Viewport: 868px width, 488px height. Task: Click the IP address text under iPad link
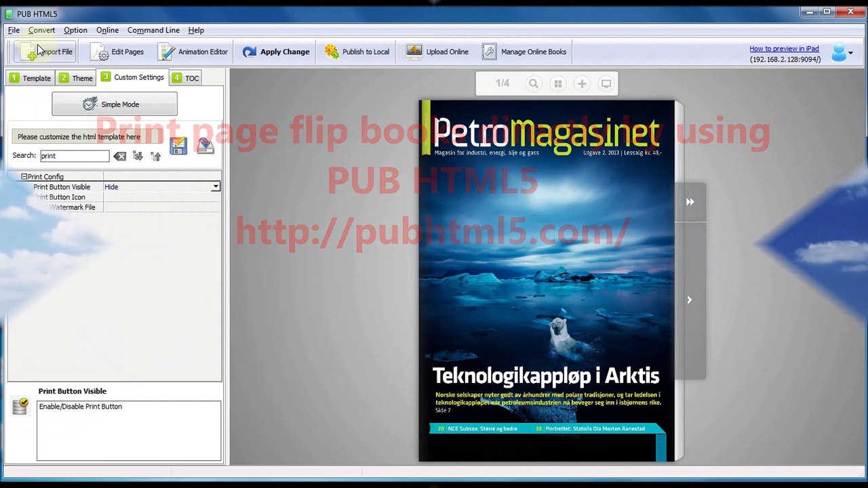(785, 60)
